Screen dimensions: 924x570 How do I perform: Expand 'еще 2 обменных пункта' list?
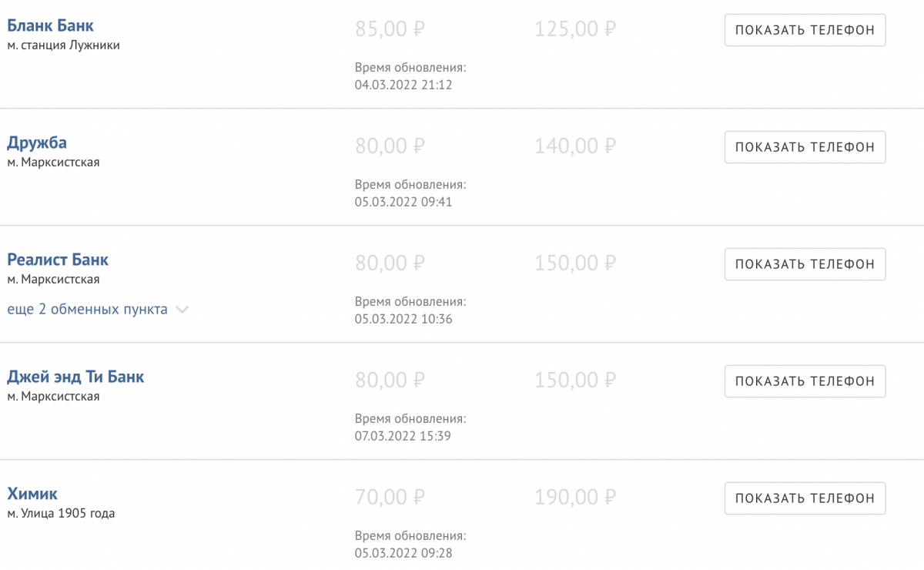(88, 310)
